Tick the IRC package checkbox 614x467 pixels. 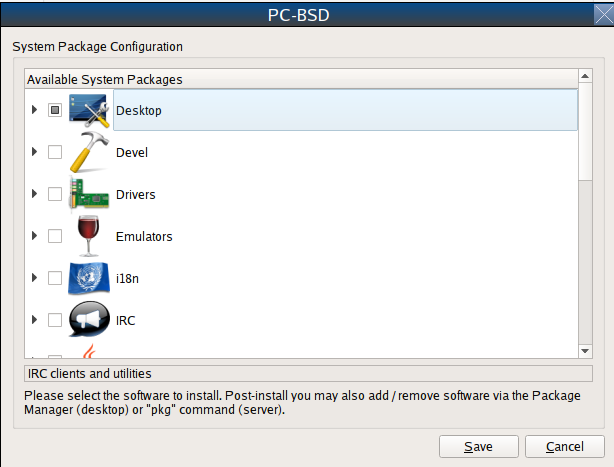(55, 320)
